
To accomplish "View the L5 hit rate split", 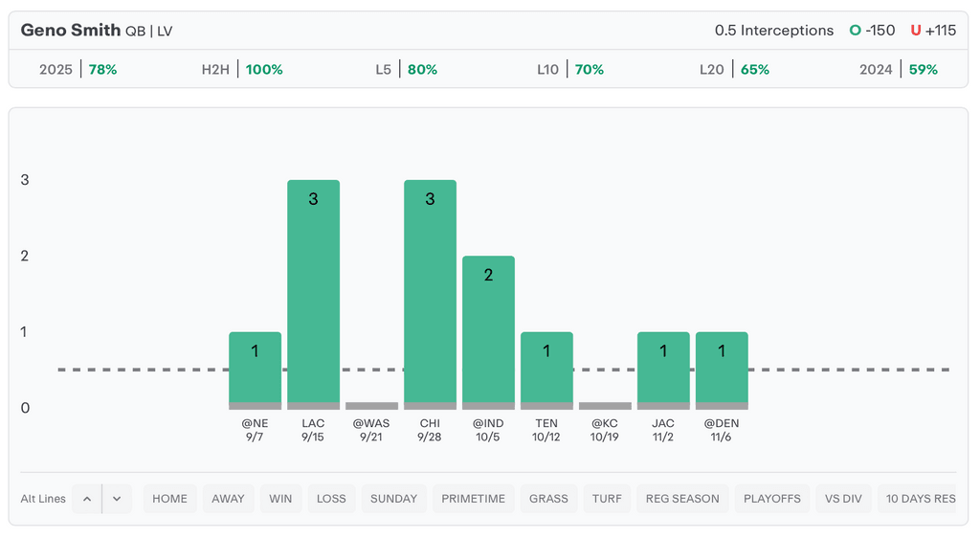I will coord(406,70).
